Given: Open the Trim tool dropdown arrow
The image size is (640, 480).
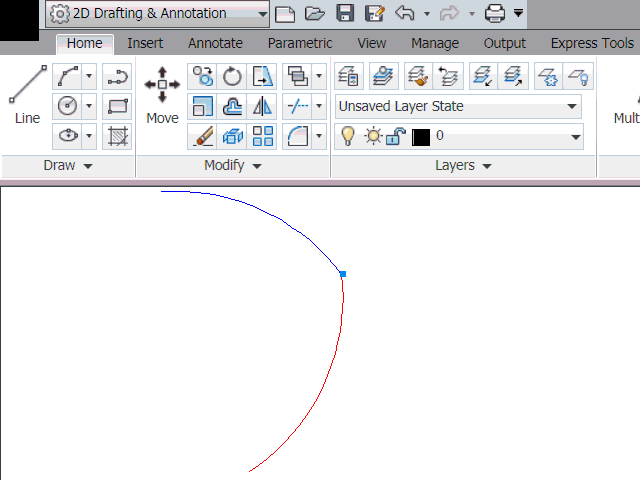Looking at the screenshot, I should tap(319, 106).
